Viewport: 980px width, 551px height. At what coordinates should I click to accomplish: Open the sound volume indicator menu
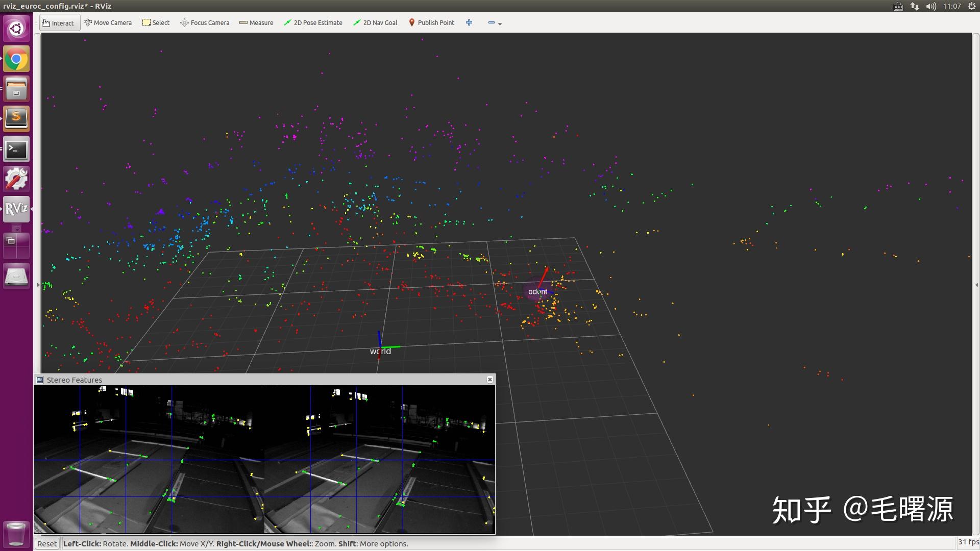click(931, 6)
